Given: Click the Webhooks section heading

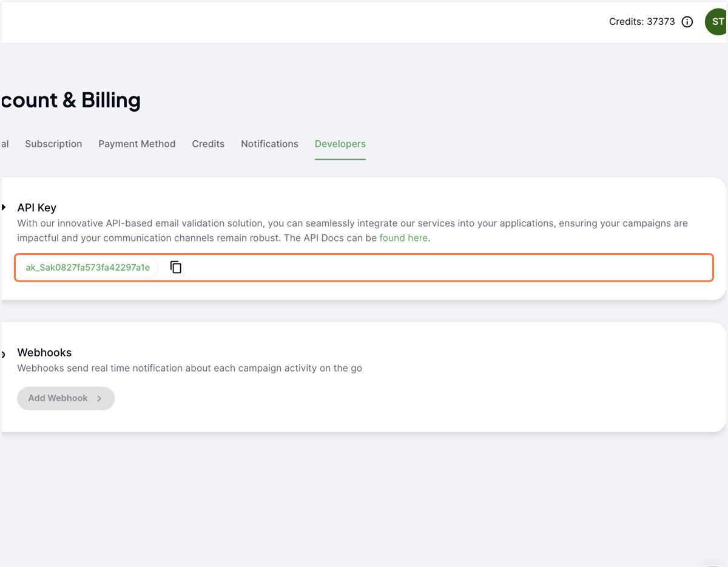Looking at the screenshot, I should 44,353.
